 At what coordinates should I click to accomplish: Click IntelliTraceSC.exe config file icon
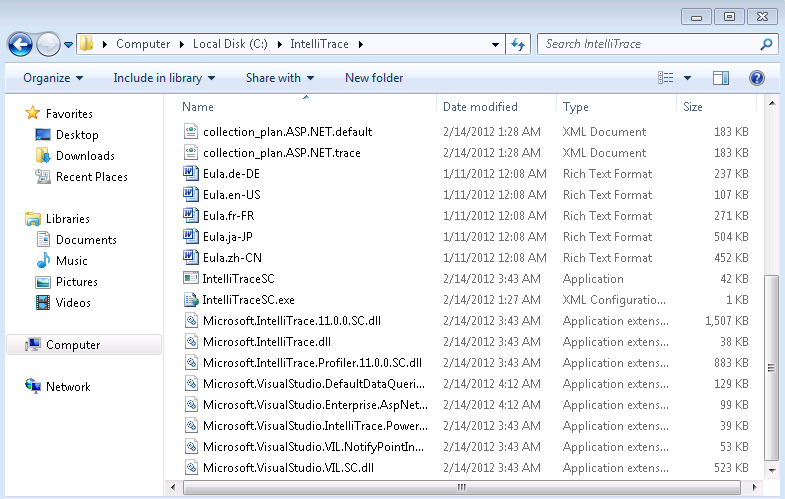[191, 299]
